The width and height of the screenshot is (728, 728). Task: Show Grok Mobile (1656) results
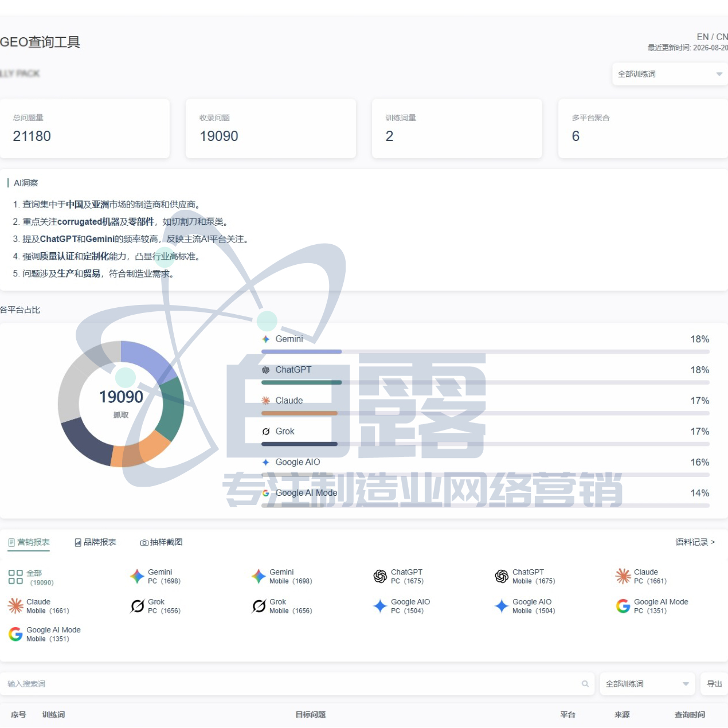point(281,606)
